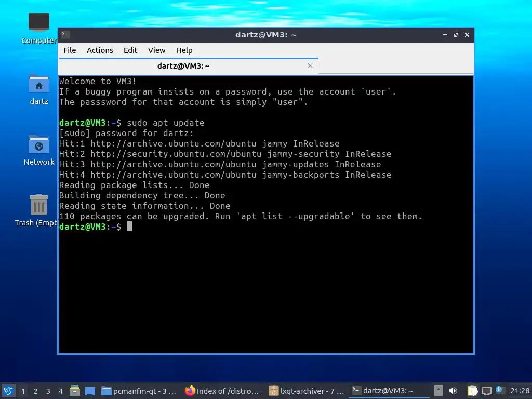
Task: Open the Edit menu
Action: (130, 50)
